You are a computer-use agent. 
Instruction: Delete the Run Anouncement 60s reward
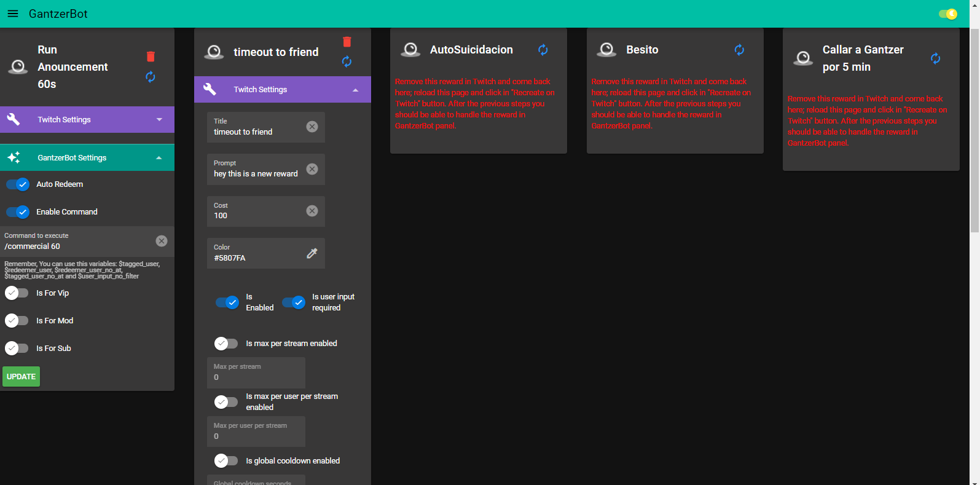click(151, 57)
